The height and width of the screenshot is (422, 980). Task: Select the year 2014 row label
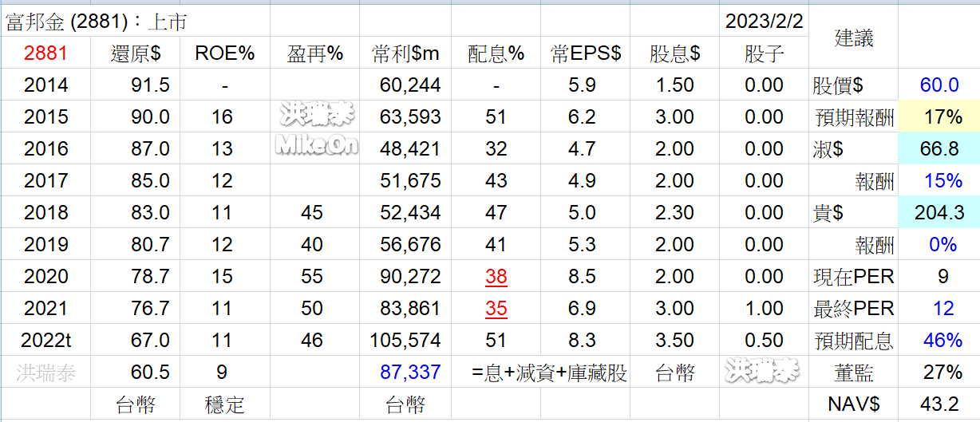click(x=45, y=85)
